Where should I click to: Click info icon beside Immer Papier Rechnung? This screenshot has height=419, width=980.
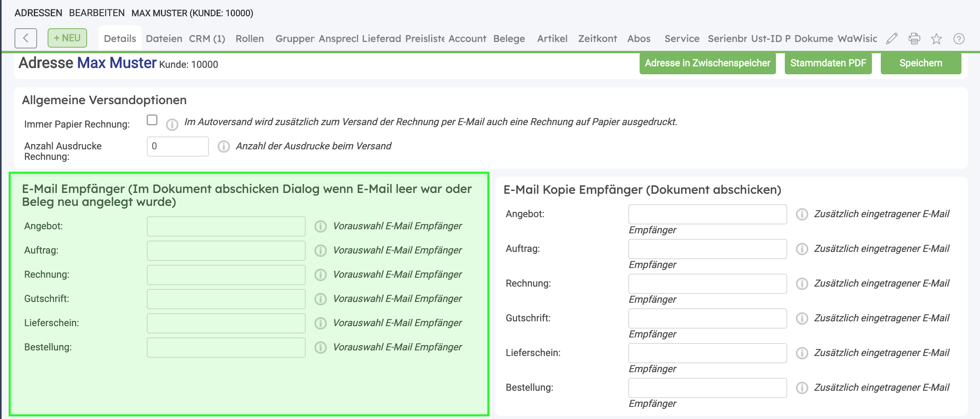[172, 125]
